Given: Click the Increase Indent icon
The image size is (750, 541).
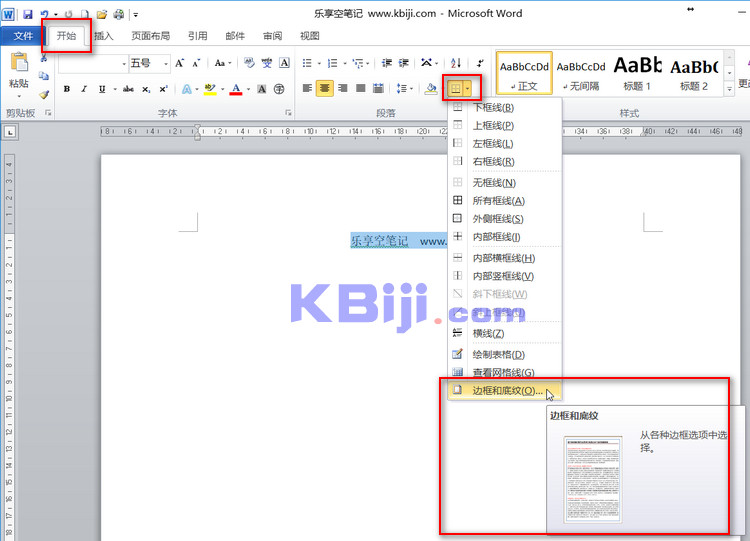Looking at the screenshot, I should pyautogui.click(x=404, y=63).
